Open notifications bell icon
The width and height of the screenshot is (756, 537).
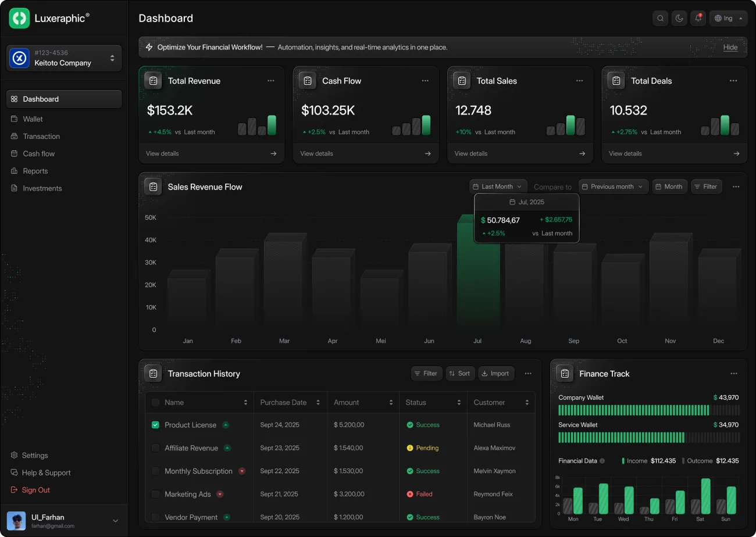coord(698,18)
